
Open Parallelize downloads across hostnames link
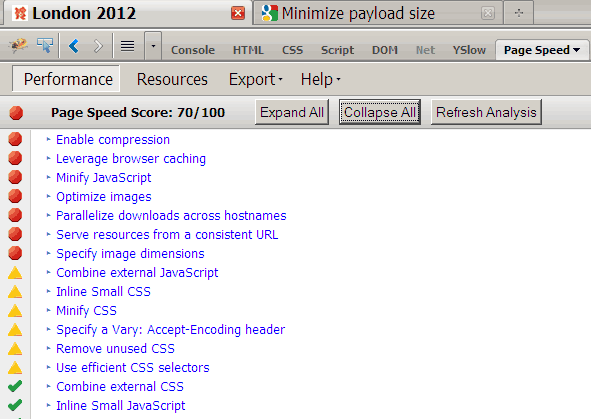171,216
